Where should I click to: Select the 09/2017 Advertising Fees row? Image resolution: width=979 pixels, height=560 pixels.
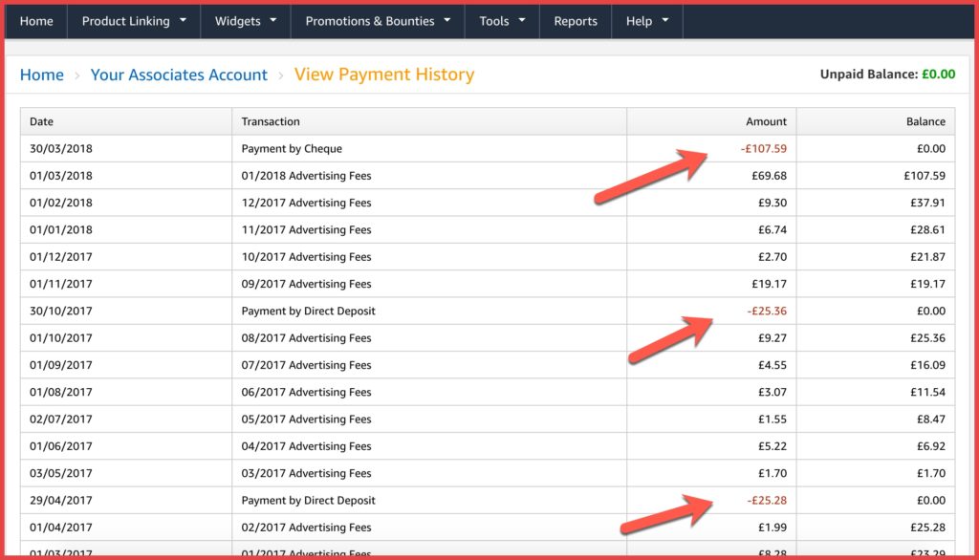click(x=488, y=284)
